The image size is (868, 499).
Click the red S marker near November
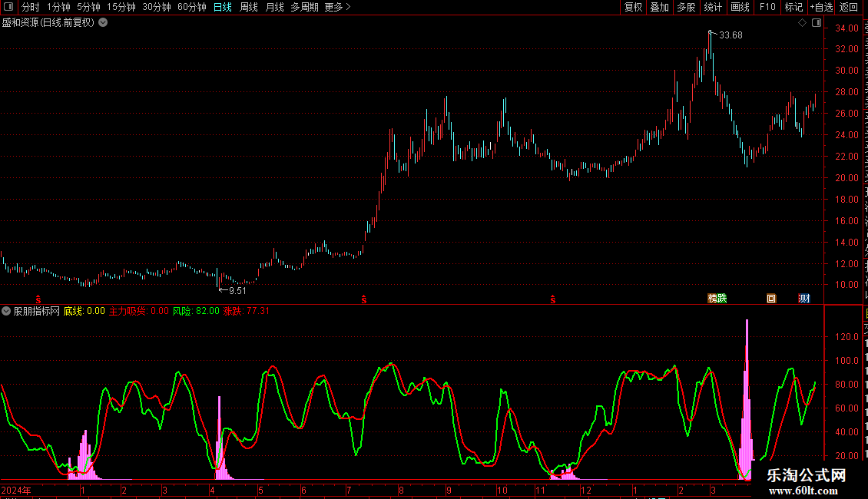click(553, 299)
